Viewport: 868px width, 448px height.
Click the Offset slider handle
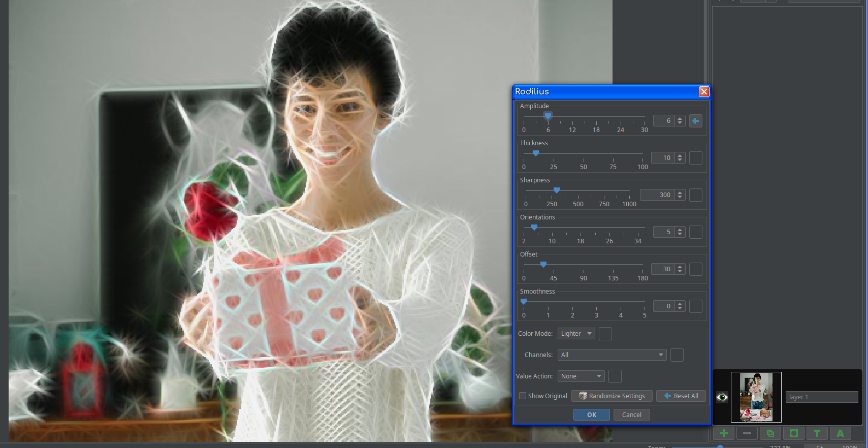pyautogui.click(x=543, y=265)
